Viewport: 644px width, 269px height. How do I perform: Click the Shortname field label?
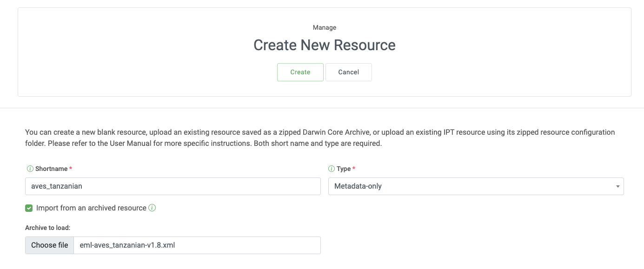coord(51,169)
